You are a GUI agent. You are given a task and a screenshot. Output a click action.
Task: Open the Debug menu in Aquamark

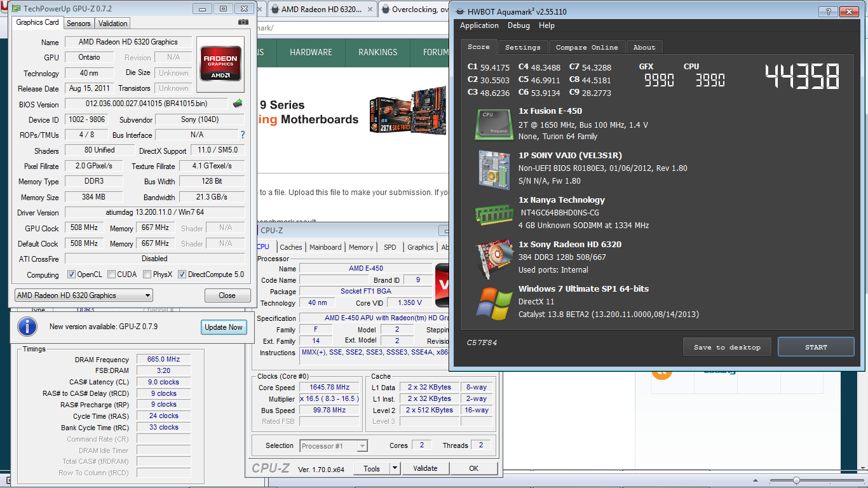pos(519,25)
